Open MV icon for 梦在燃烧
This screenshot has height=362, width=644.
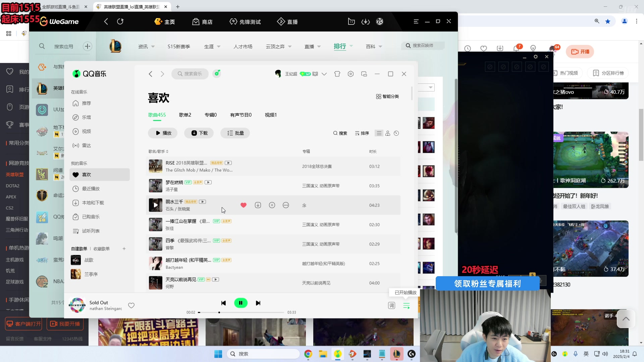point(208,182)
